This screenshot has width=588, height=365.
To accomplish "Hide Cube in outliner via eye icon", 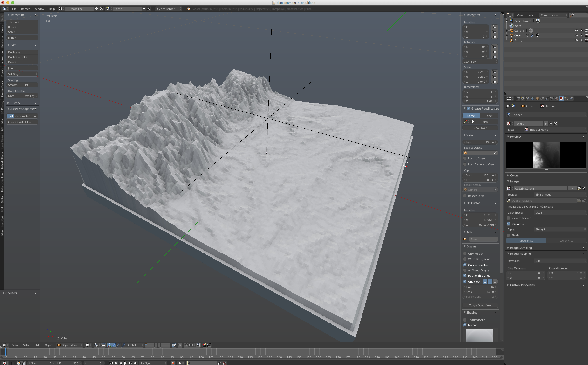I will tap(577, 35).
